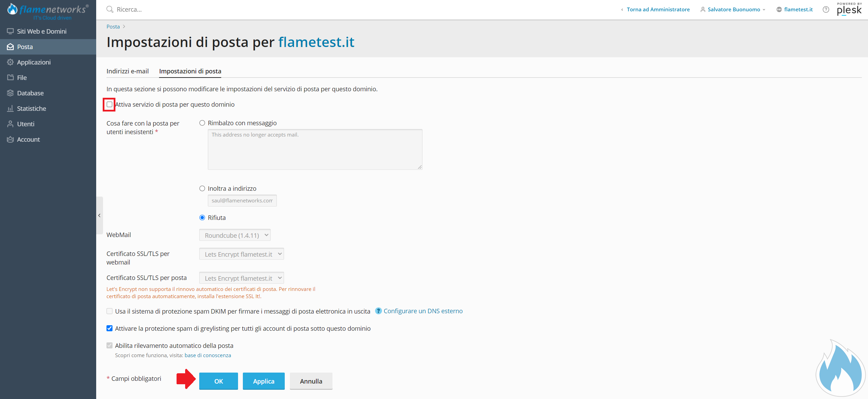Enable mail service for this domain checkbox
This screenshot has width=868, height=399.
click(110, 104)
